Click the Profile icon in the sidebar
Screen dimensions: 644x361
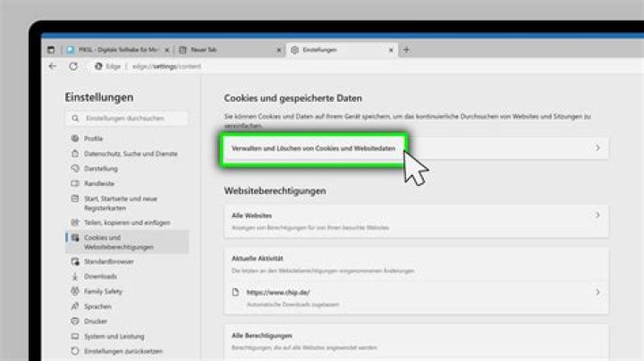pos(72,139)
